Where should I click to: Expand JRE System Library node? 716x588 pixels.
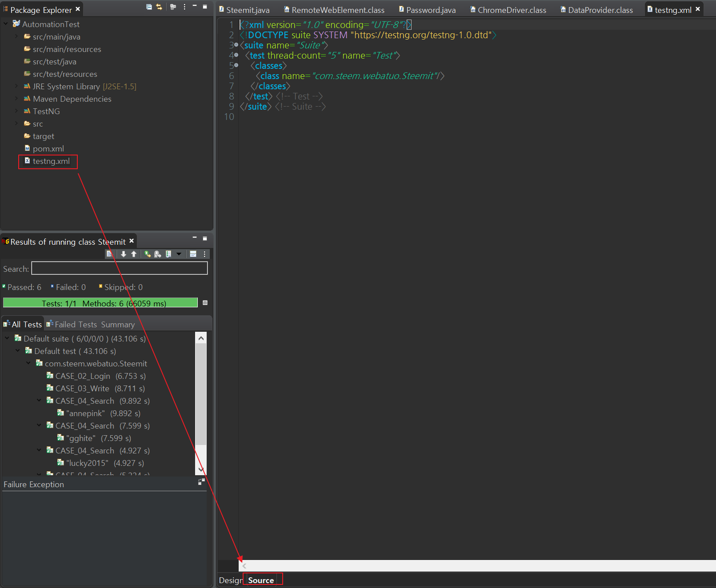16,86
